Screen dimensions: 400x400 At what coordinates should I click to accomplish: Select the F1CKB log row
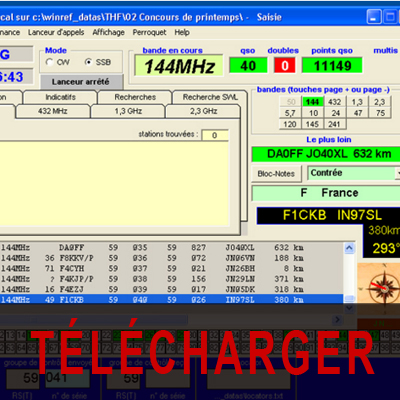[171, 300]
